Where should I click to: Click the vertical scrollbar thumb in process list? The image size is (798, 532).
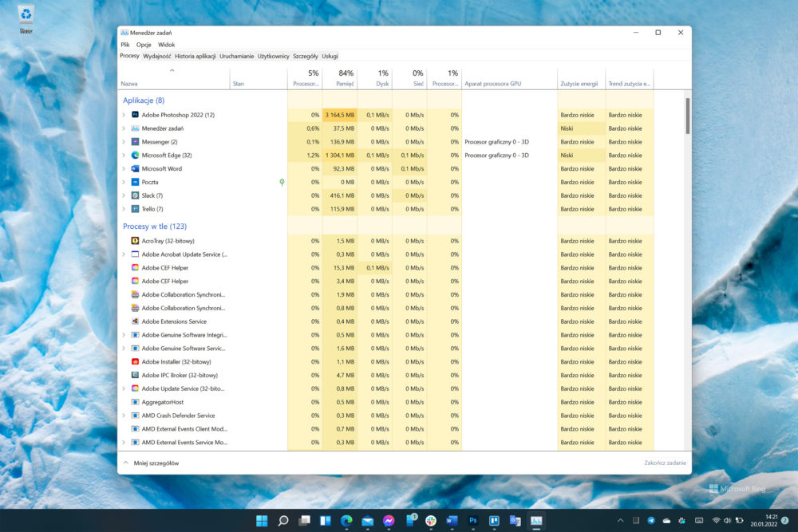688,116
